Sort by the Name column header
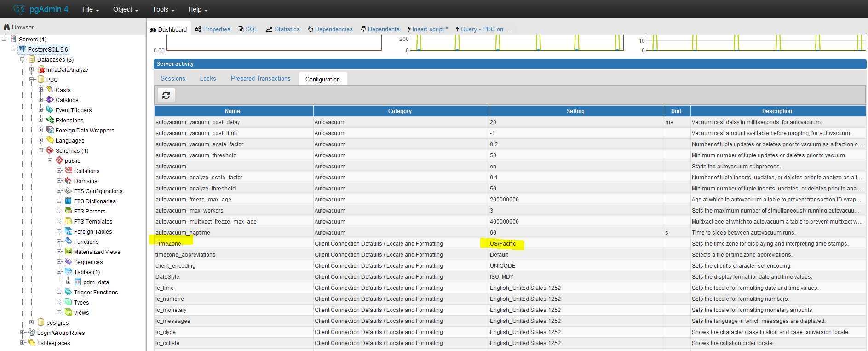The width and height of the screenshot is (868, 351). (x=233, y=111)
